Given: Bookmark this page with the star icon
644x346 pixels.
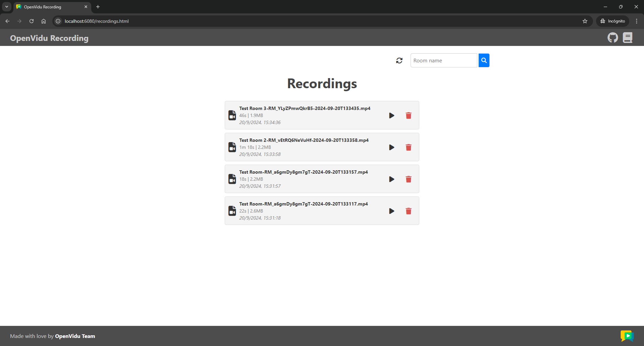Looking at the screenshot, I should click(x=585, y=21).
